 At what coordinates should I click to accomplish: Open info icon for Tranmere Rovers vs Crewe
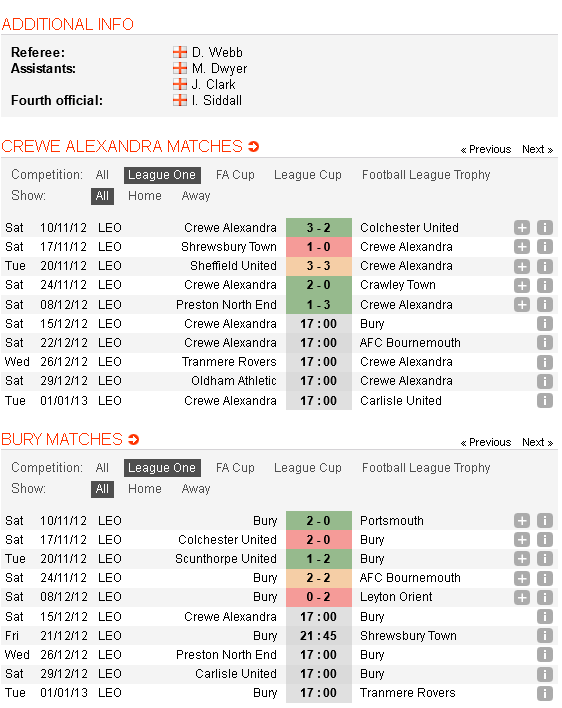click(545, 362)
